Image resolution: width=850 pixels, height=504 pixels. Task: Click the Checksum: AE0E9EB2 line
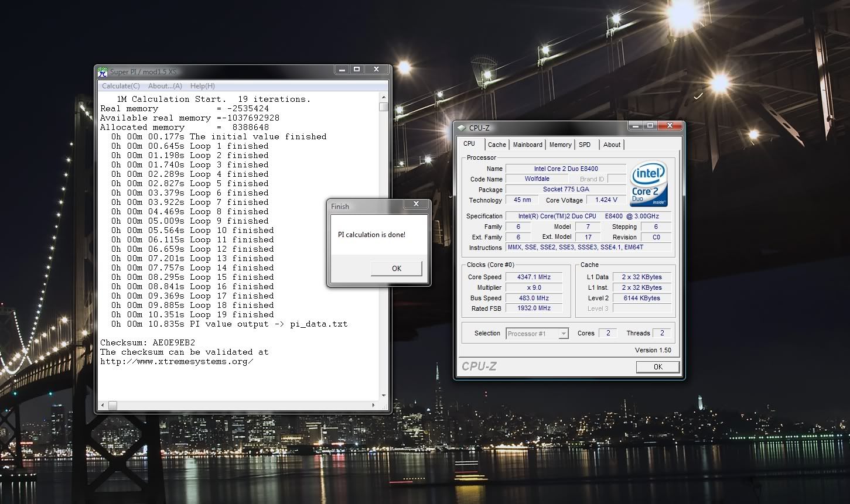coord(148,342)
